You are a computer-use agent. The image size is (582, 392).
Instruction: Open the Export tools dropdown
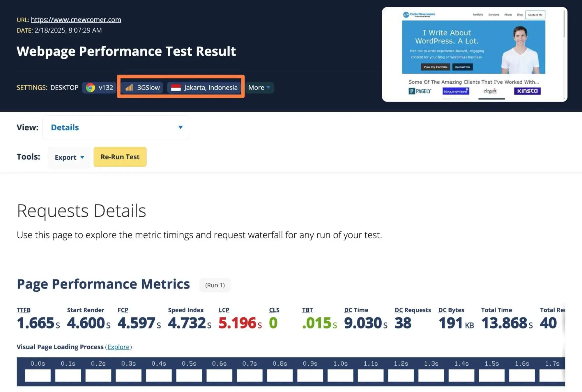(69, 157)
